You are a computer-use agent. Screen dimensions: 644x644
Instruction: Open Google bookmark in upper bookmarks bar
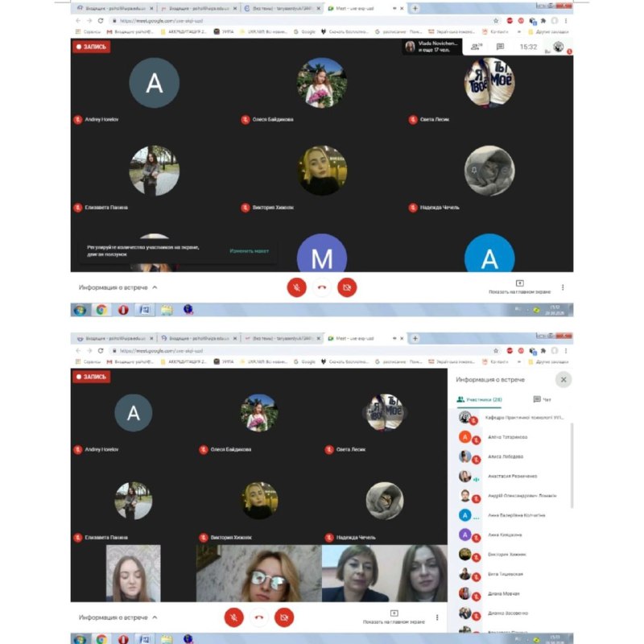click(x=304, y=31)
